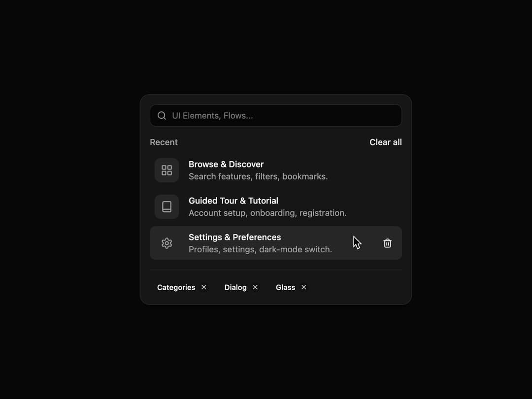Clear all recent items
532x399 pixels.
(x=385, y=142)
